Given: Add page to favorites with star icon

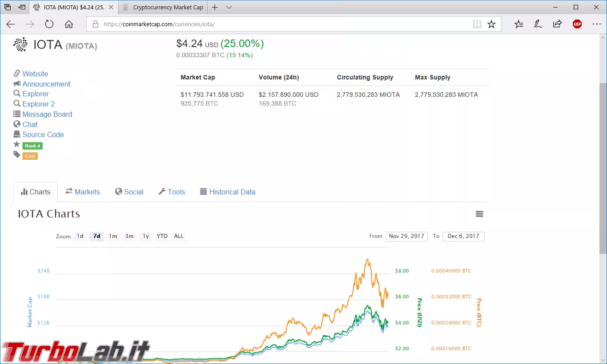Looking at the screenshot, I should [x=491, y=24].
